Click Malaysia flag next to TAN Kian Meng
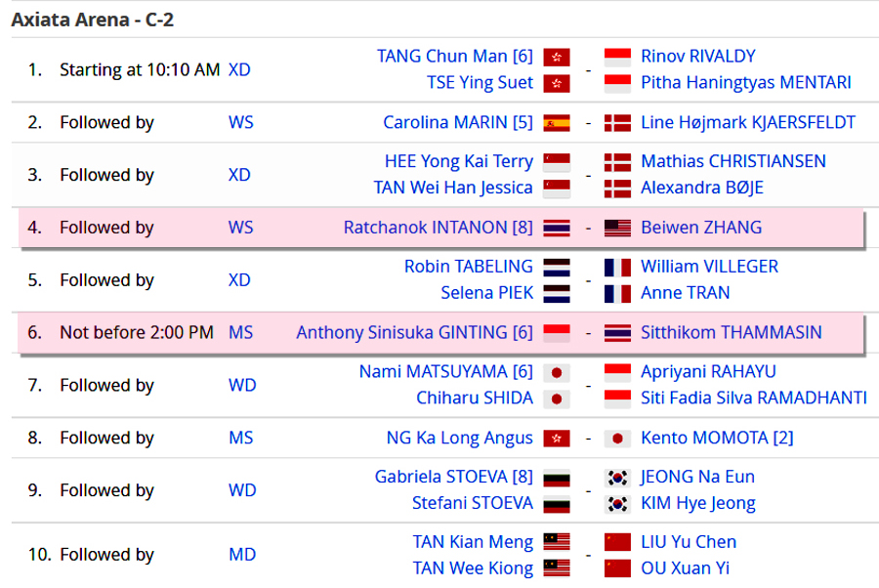The image size is (879, 588). click(x=556, y=542)
